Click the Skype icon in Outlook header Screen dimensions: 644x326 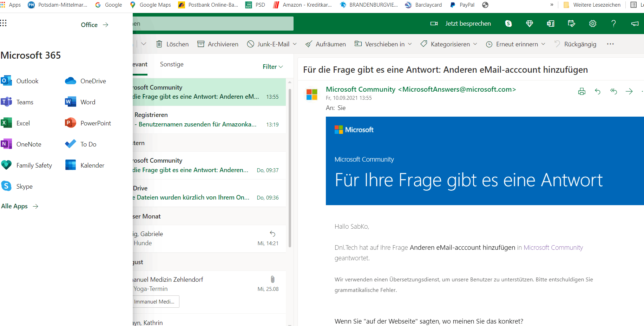(x=508, y=24)
